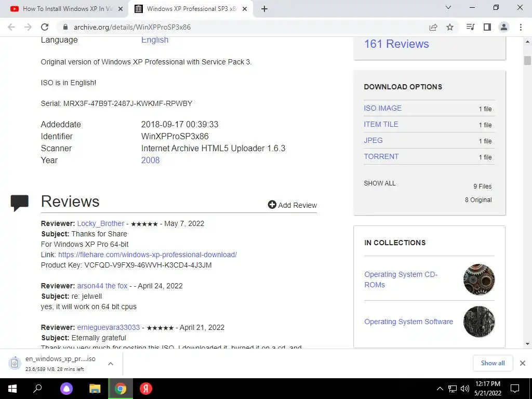Click the product key VCFQD-V9FX9 text
Viewport: 532px width, 399px height.
coord(148,265)
